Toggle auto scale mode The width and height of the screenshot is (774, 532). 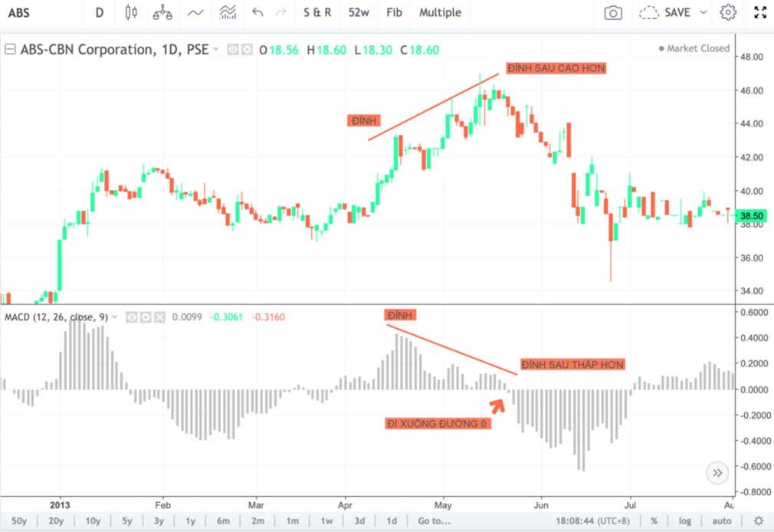(x=721, y=521)
